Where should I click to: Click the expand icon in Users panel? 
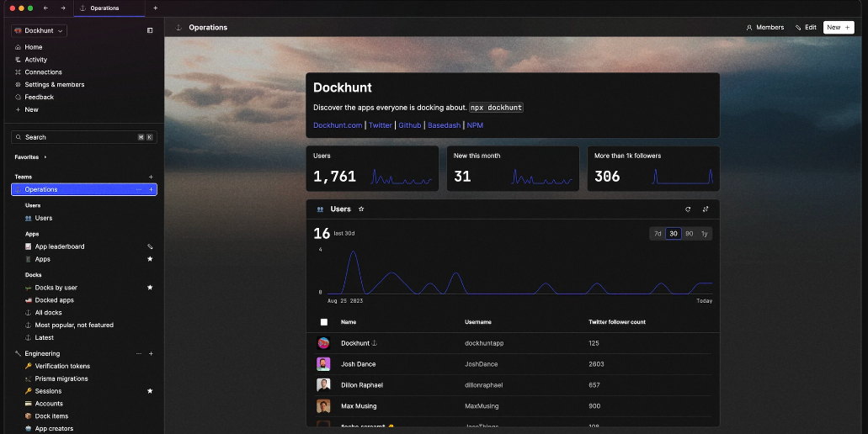click(706, 209)
